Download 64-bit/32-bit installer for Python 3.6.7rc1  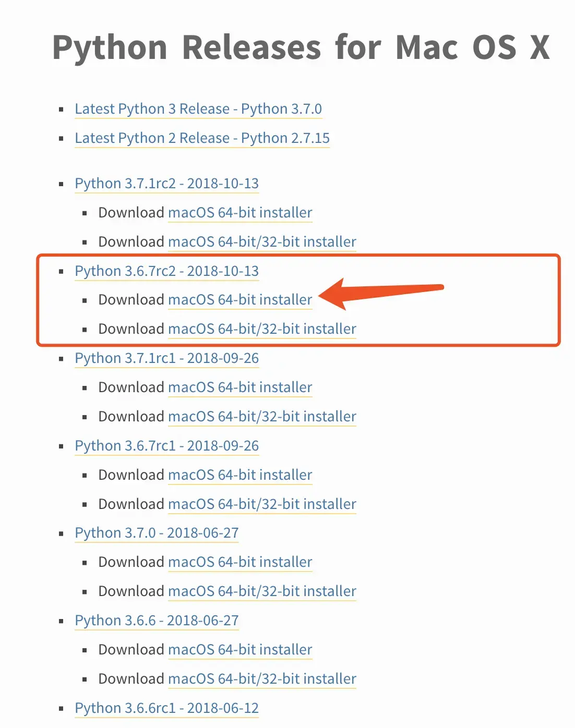point(262,504)
